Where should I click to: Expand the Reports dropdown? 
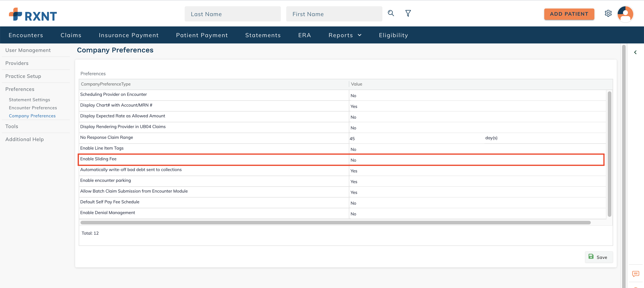[x=345, y=35]
